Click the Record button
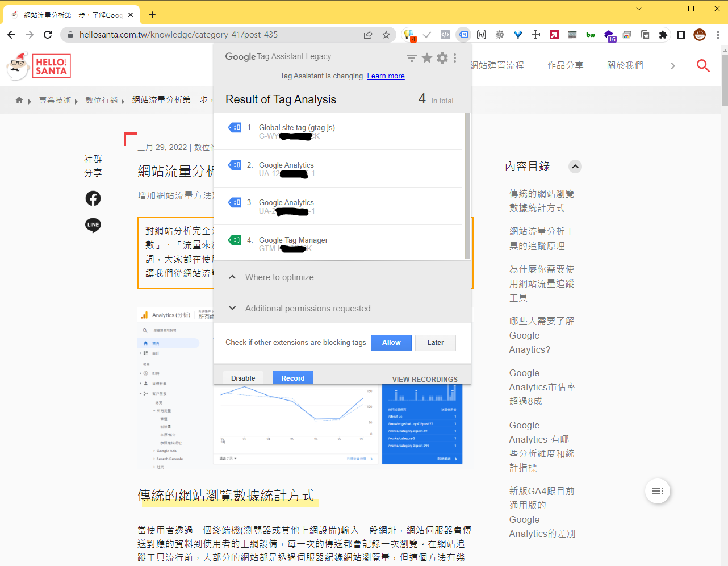This screenshot has height=566, width=728. [x=293, y=378]
